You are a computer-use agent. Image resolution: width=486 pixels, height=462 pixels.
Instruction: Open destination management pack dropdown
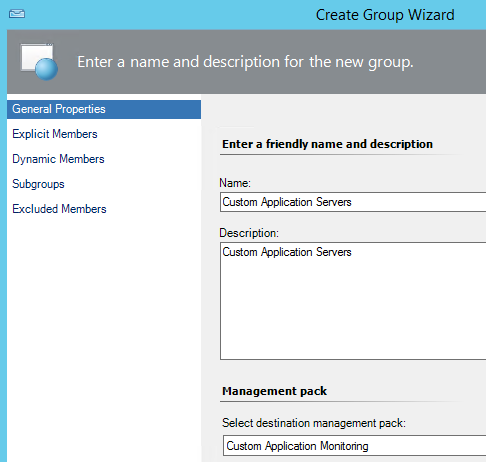click(354, 445)
